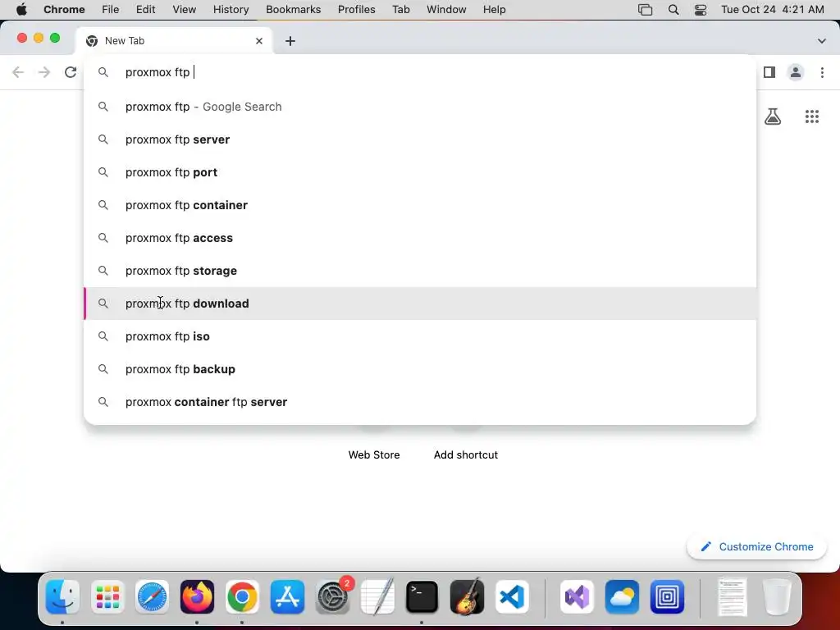Open the History menu
840x630 pixels.
[231, 10]
